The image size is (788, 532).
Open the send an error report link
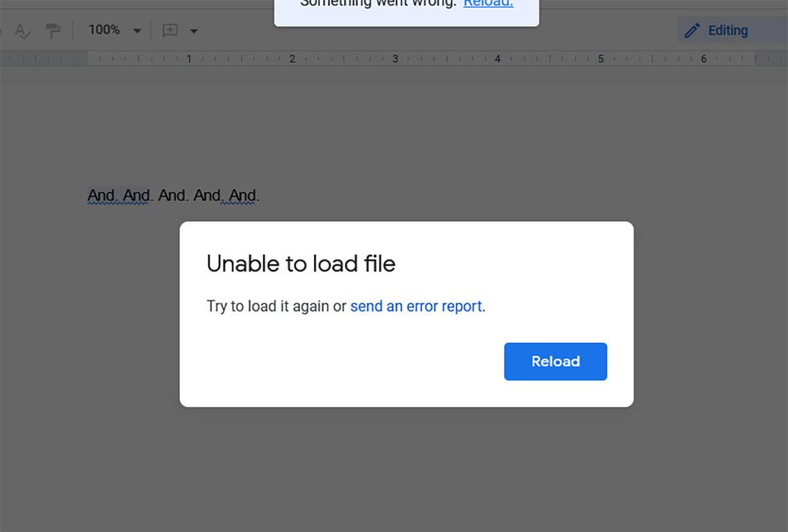[x=416, y=306]
